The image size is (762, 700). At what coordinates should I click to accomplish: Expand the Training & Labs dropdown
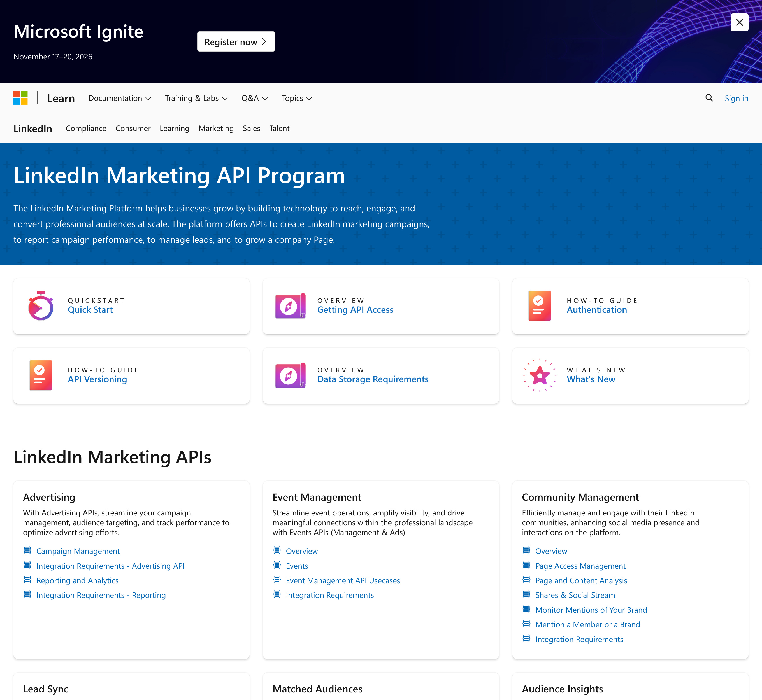point(196,98)
